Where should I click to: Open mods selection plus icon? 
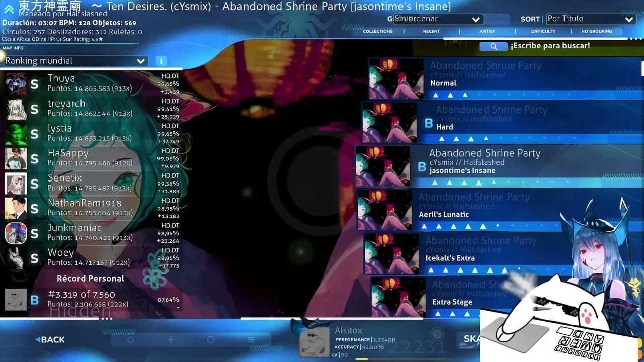[171, 340]
